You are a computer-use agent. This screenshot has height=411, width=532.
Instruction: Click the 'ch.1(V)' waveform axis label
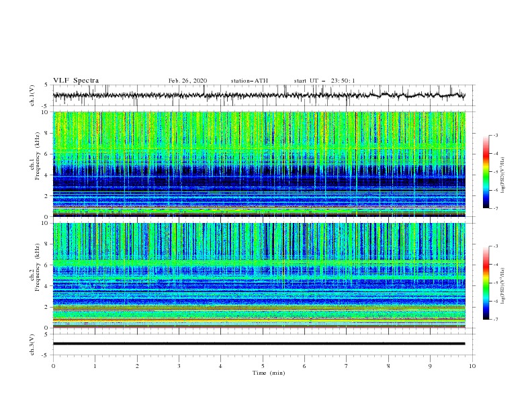coord(32,95)
